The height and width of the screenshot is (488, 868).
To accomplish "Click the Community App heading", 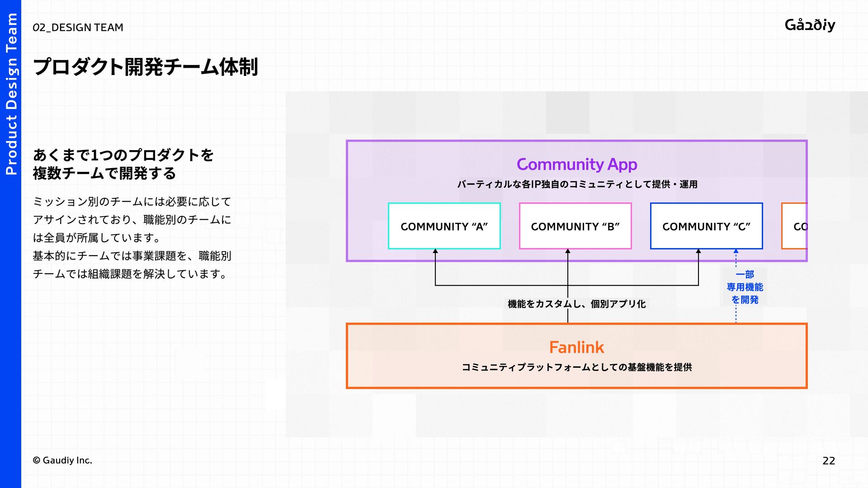I will click(x=576, y=164).
